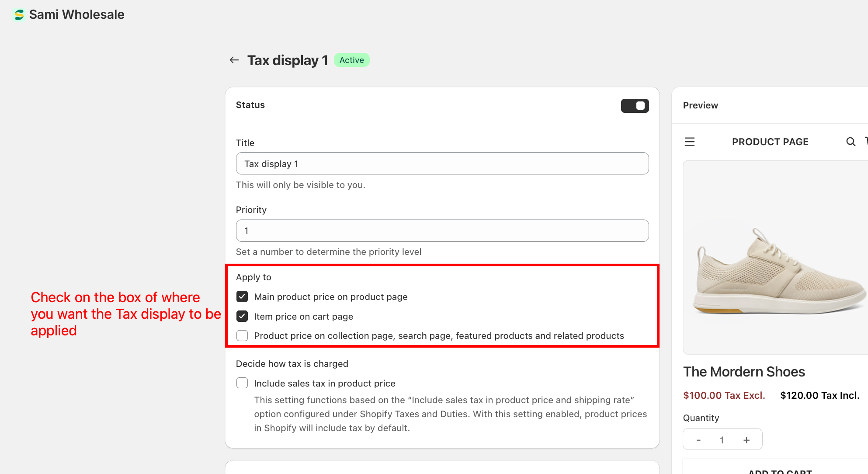Enable Product price on collection page checkbox

click(242, 336)
